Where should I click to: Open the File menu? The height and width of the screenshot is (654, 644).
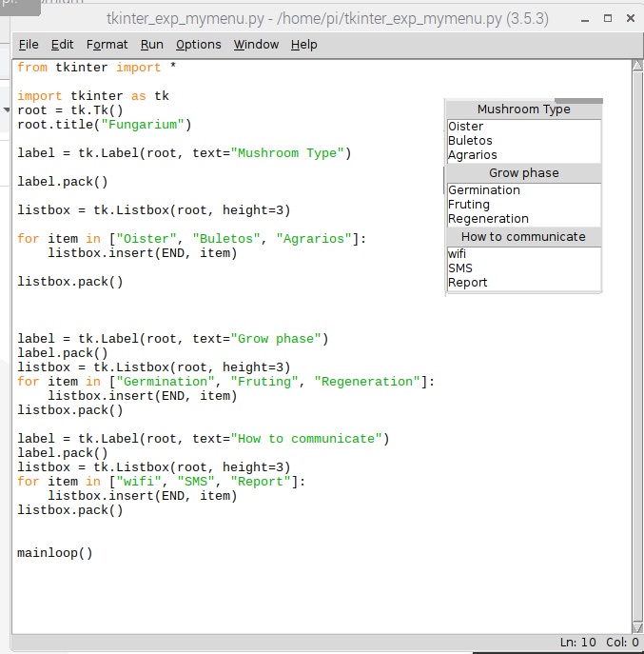coord(29,44)
